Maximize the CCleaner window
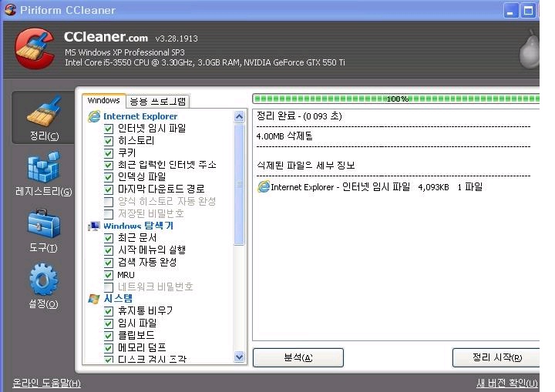 click(528, 11)
